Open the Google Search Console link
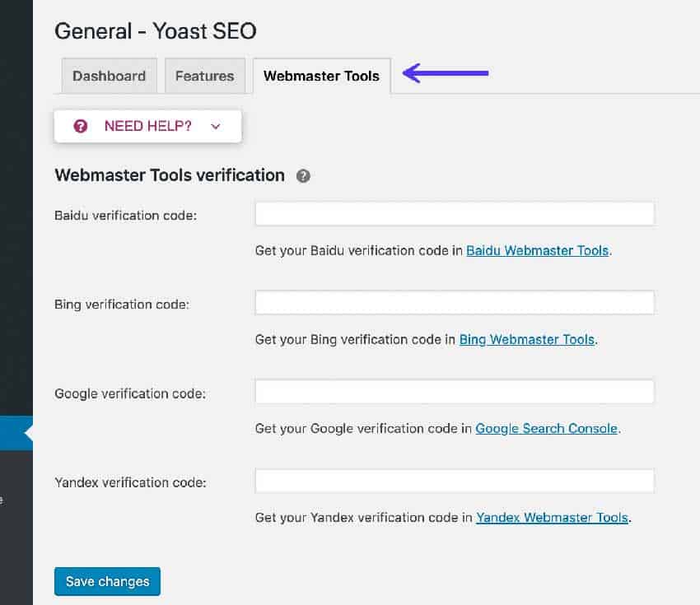Screen dimensions: 700x605 [x=546, y=428]
